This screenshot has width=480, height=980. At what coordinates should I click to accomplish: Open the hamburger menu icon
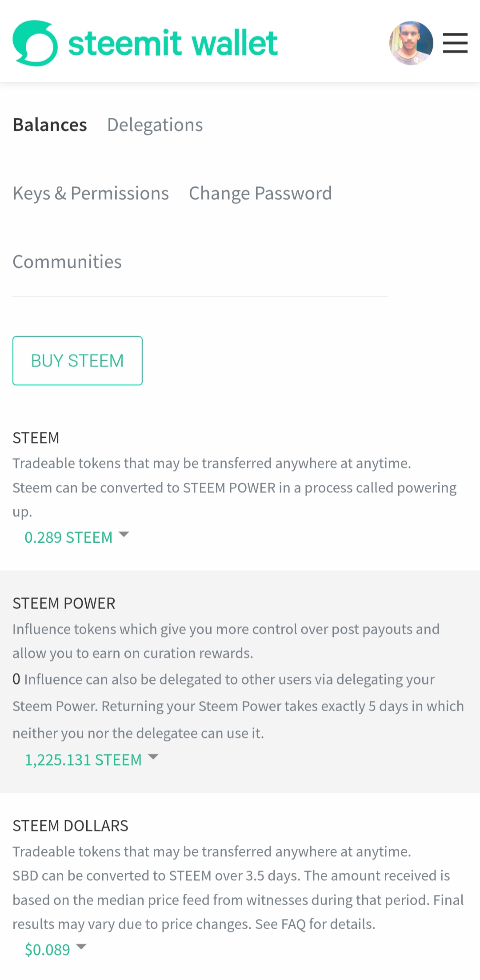(x=455, y=43)
